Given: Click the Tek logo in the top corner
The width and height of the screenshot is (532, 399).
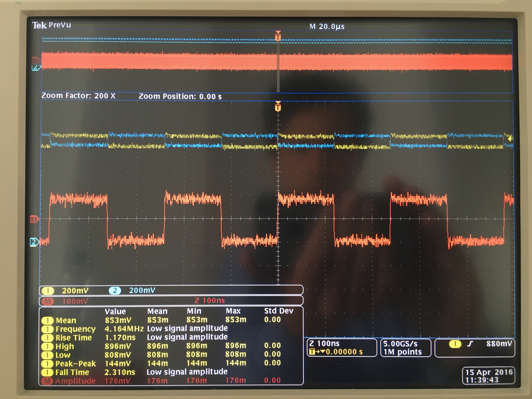Looking at the screenshot, I should pyautogui.click(x=39, y=25).
